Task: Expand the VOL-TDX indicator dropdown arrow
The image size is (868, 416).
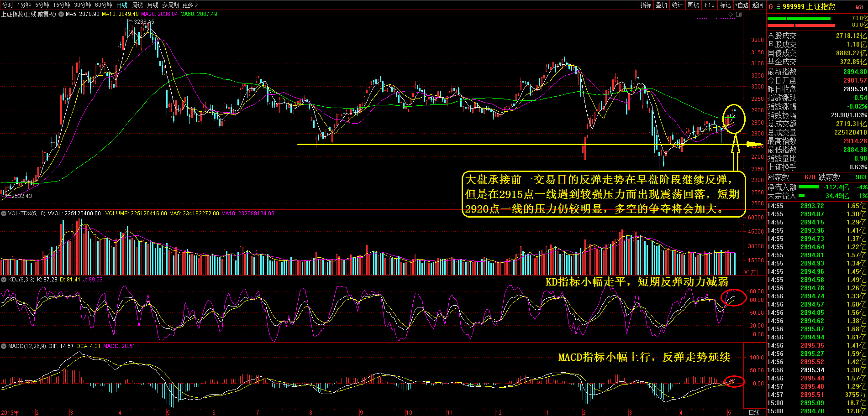Action: (x=3, y=213)
